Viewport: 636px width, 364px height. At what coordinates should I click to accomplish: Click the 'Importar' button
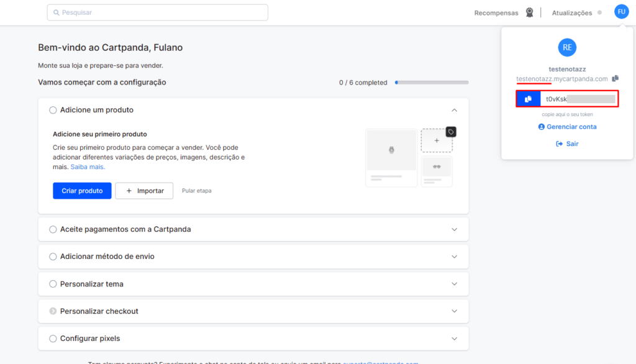coord(144,191)
